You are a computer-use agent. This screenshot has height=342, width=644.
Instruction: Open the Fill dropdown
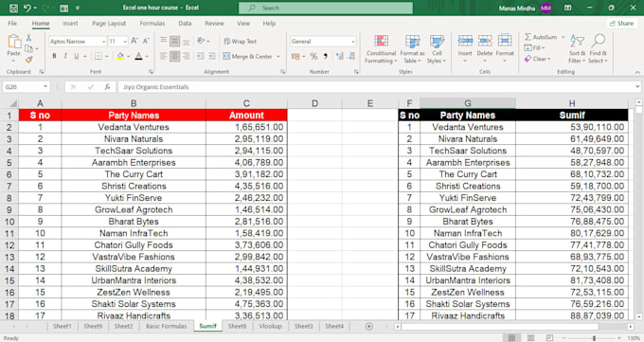[x=534, y=48]
